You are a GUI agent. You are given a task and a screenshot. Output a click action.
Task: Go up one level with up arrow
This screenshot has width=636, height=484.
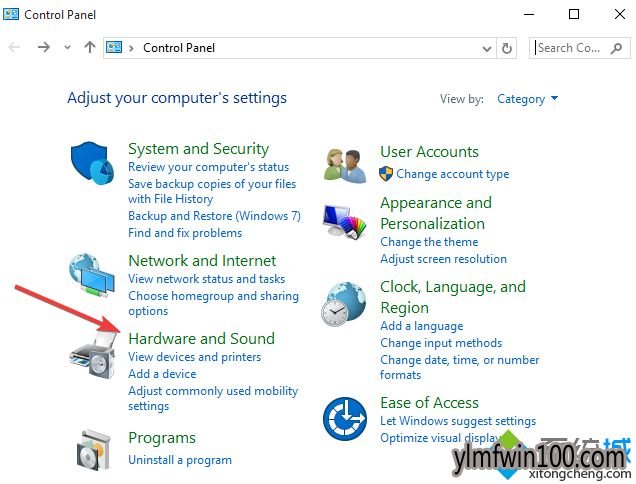coord(90,47)
